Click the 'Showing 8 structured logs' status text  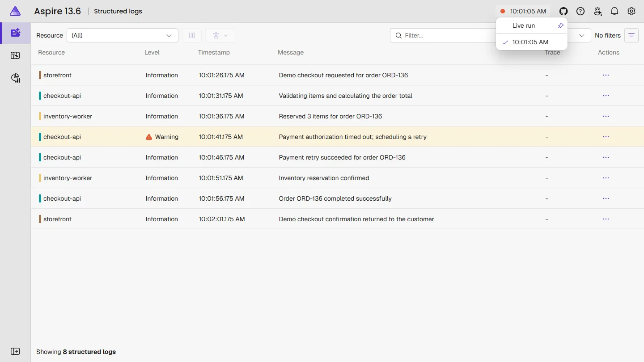click(x=76, y=352)
